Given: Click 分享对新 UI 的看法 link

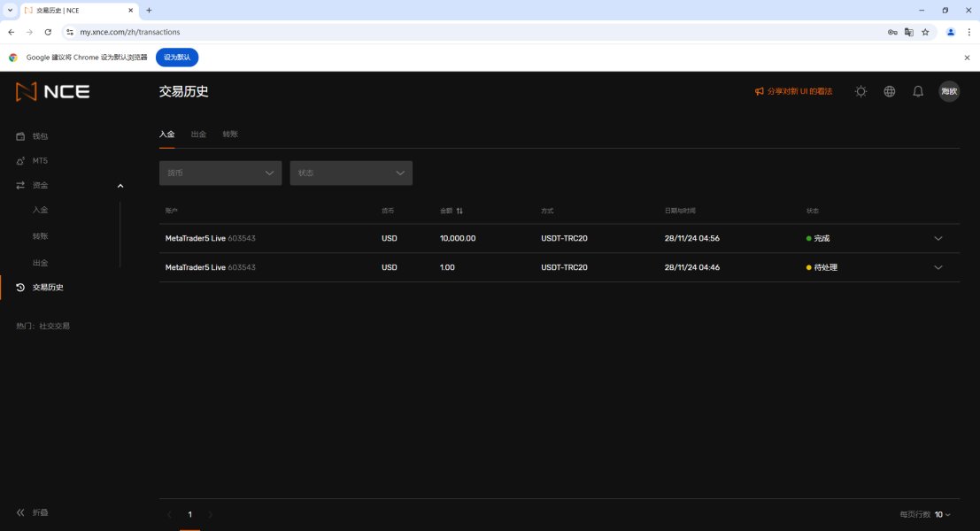Looking at the screenshot, I should pos(793,91).
